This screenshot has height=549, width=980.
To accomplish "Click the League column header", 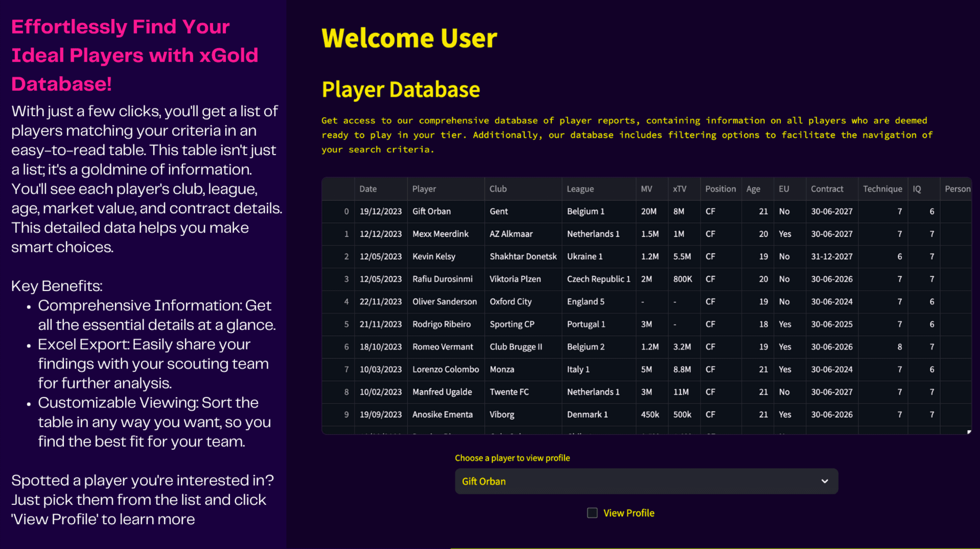I will (580, 189).
